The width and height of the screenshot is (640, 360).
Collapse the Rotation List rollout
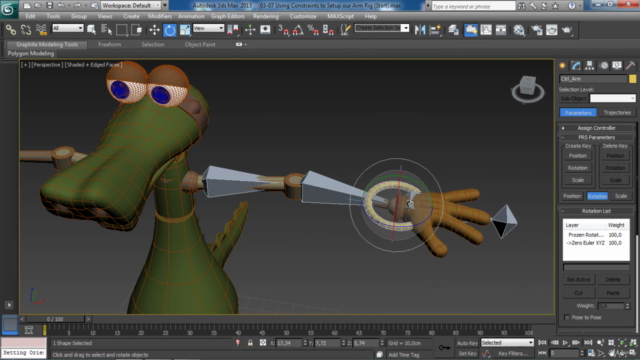point(596,211)
